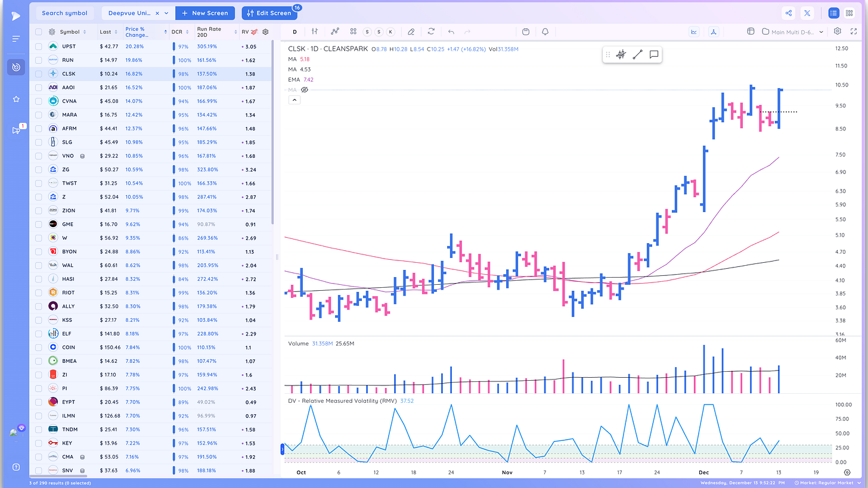Check the AAOI row checkbox
This screenshot has width=868, height=488.
click(39, 87)
